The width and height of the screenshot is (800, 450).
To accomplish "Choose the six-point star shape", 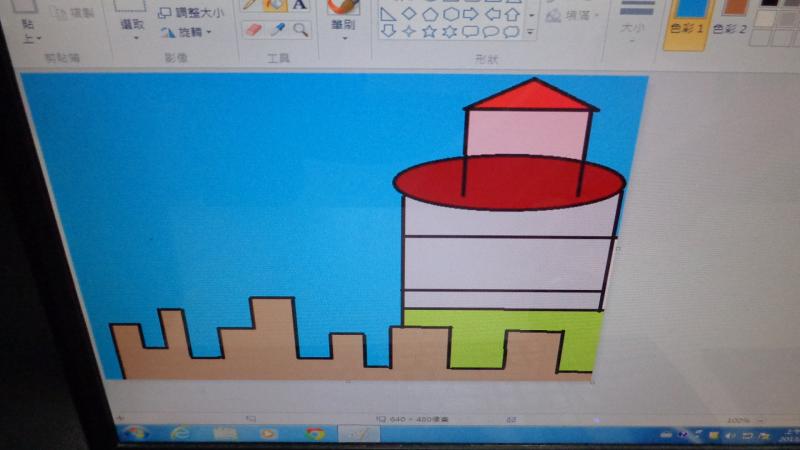I will pos(450,32).
